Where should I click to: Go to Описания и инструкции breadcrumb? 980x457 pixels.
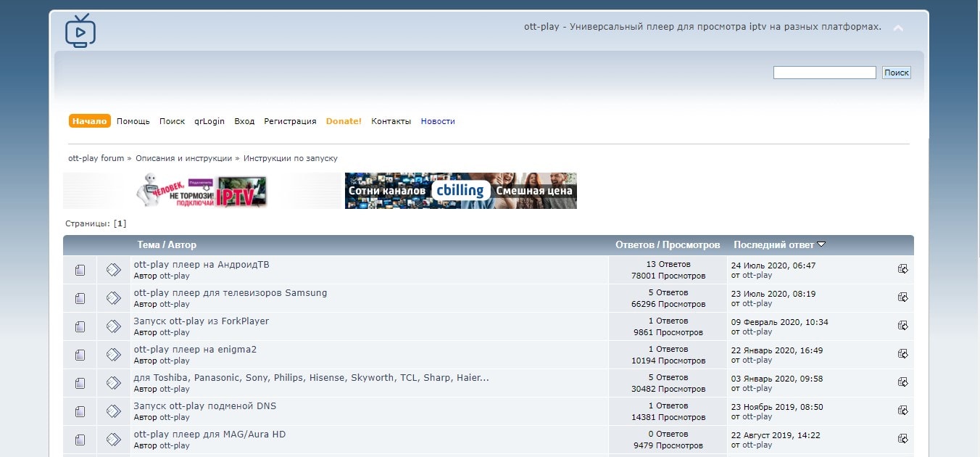click(x=183, y=158)
